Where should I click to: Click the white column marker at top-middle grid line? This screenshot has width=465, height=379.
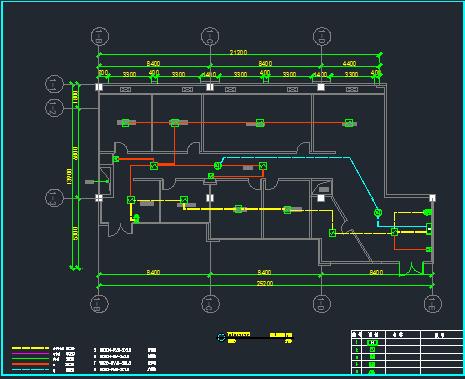tap(210, 87)
